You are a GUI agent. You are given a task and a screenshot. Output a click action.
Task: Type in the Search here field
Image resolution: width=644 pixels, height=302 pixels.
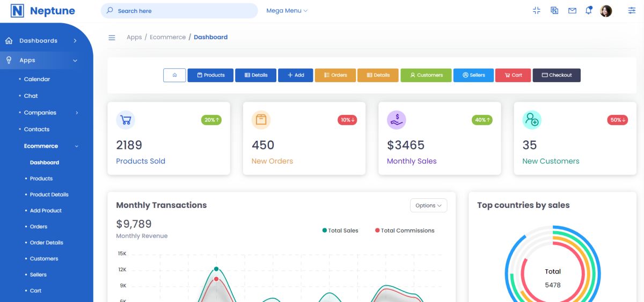tap(179, 11)
